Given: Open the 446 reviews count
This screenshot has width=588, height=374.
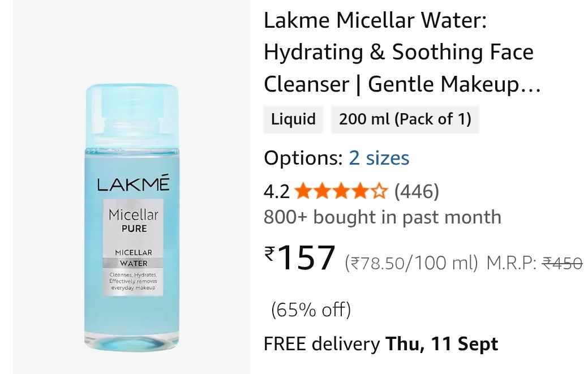Looking at the screenshot, I should tap(417, 191).
